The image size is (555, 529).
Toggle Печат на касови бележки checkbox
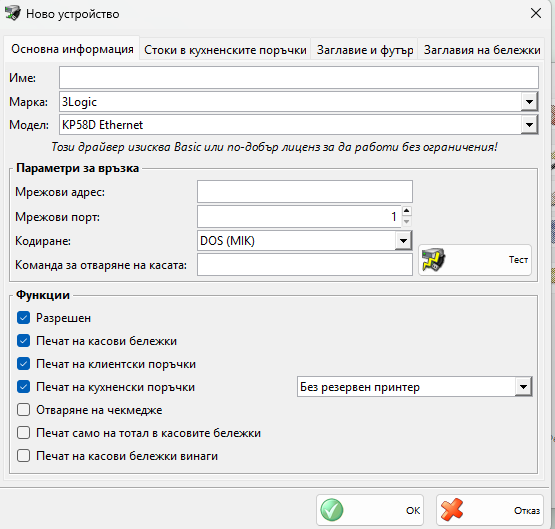tap(23, 341)
